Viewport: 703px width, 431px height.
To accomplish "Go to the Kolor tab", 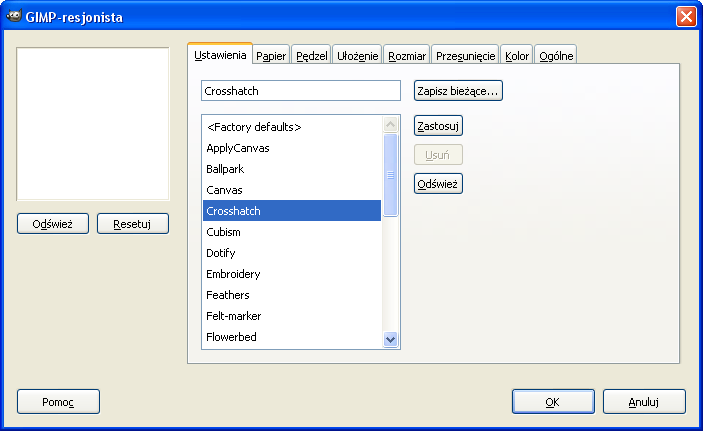I will pos(517,56).
